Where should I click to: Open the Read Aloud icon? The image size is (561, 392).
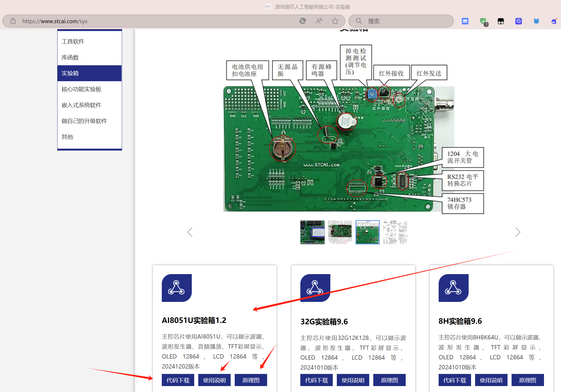point(319,21)
